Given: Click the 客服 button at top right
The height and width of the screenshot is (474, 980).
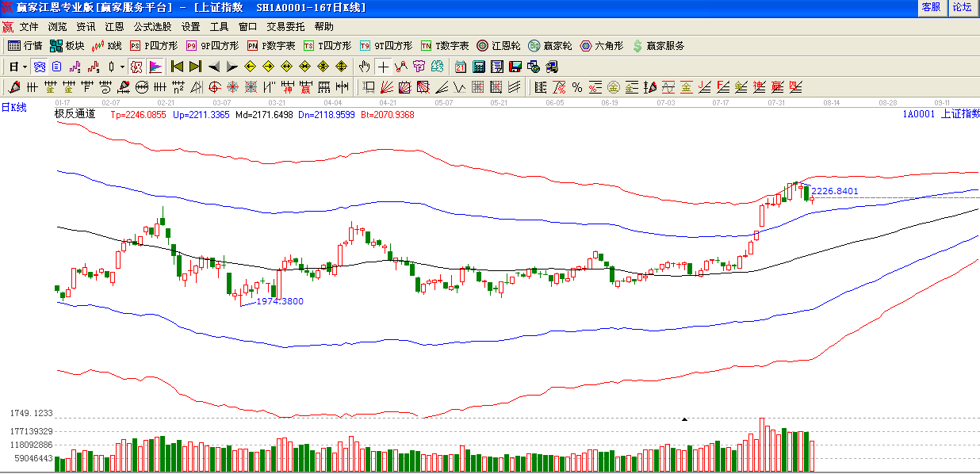Looking at the screenshot, I should (931, 7).
